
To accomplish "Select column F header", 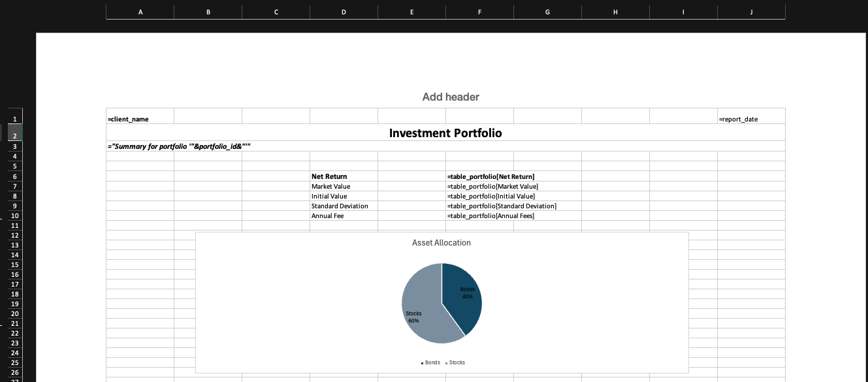I will 479,11.
